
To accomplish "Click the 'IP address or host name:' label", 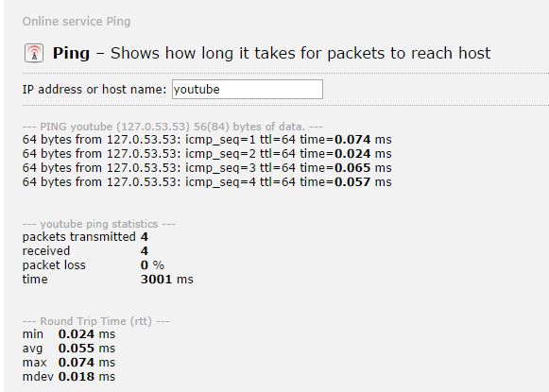I will tap(94, 90).
